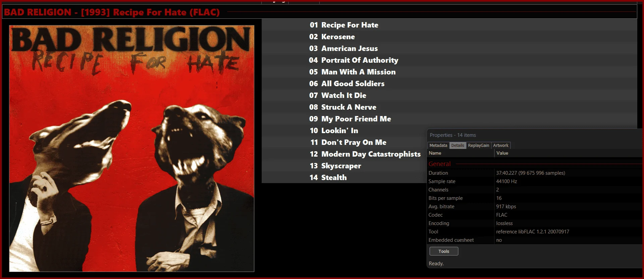Select the Bits per sample value 16
Viewport: 644px width, 279px height.
tap(499, 198)
